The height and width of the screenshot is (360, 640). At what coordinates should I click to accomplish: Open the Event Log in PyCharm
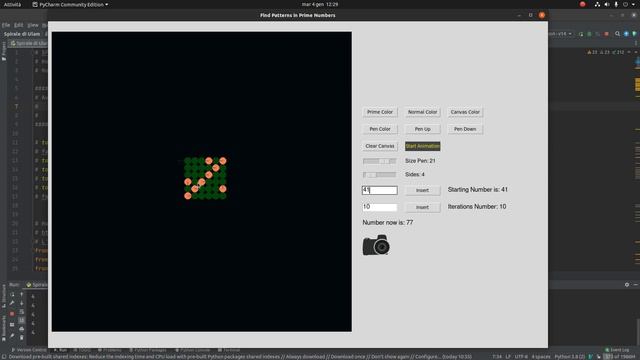(x=617, y=350)
